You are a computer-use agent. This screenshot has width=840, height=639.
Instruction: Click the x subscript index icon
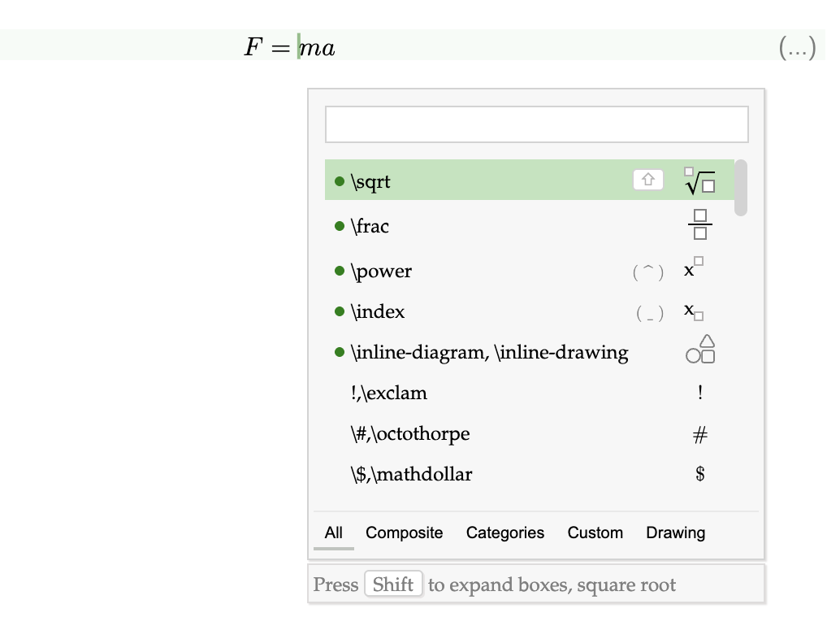[694, 311]
